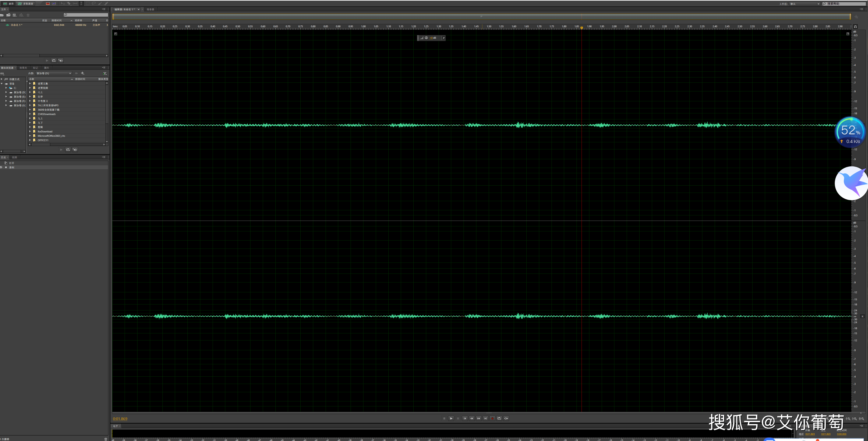This screenshot has width=868, height=441.
Task: Click the Play transport button
Action: point(451,418)
